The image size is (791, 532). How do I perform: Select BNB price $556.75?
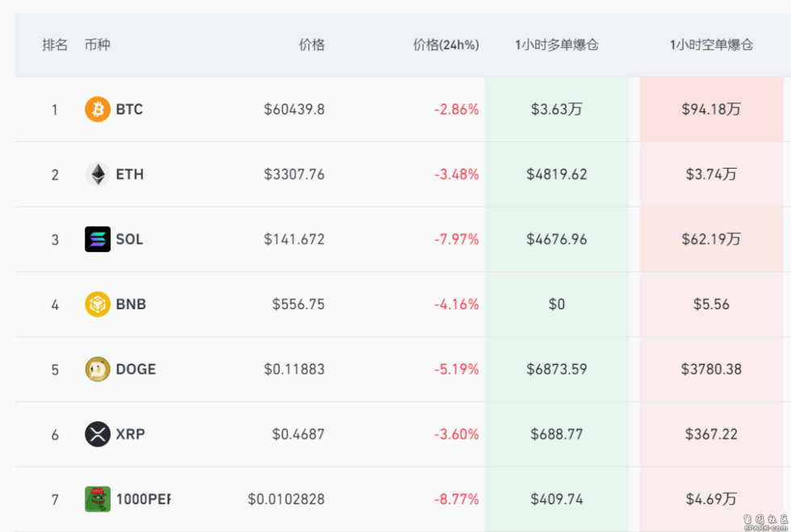(x=298, y=304)
